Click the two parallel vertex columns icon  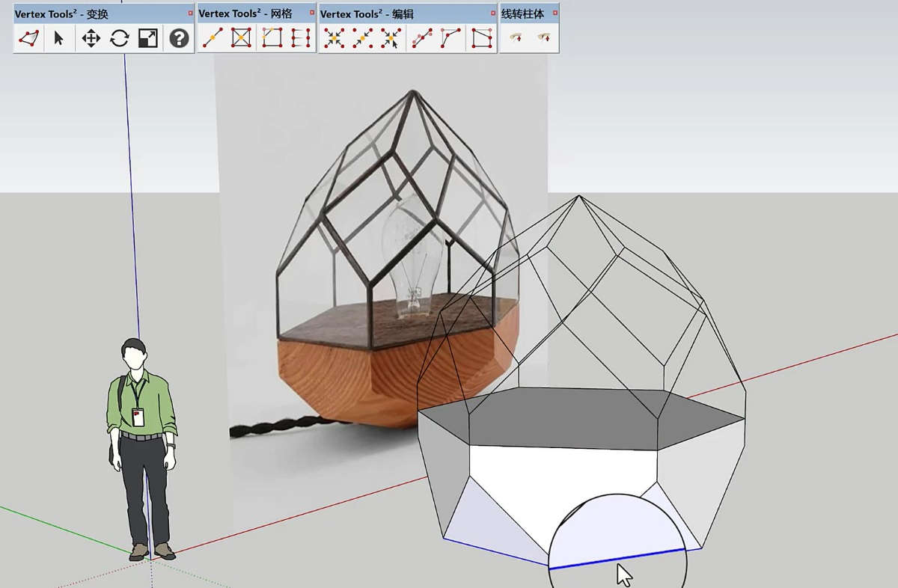click(301, 38)
